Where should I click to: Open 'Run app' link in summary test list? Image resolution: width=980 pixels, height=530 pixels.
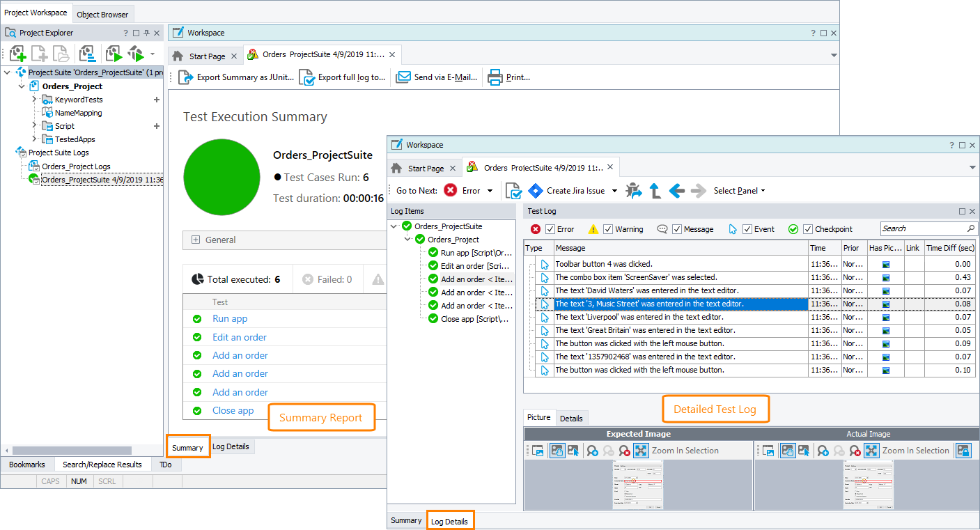(230, 318)
